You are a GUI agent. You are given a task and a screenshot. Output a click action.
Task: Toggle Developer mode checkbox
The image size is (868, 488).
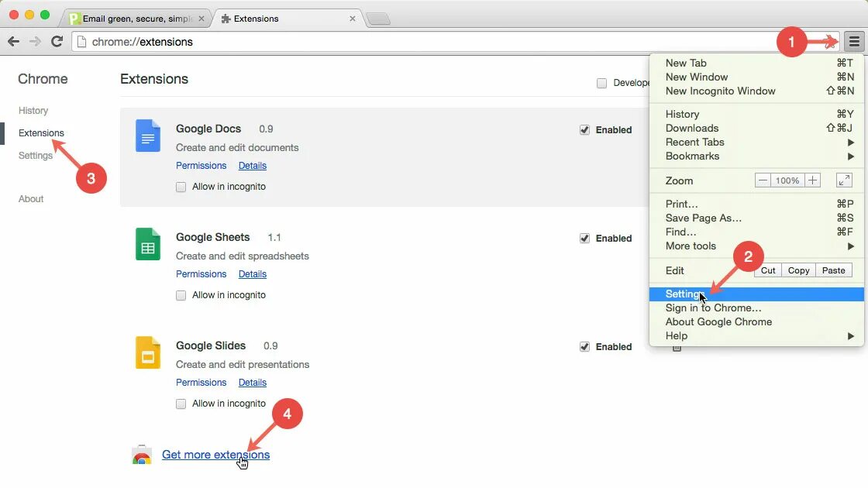(x=601, y=83)
